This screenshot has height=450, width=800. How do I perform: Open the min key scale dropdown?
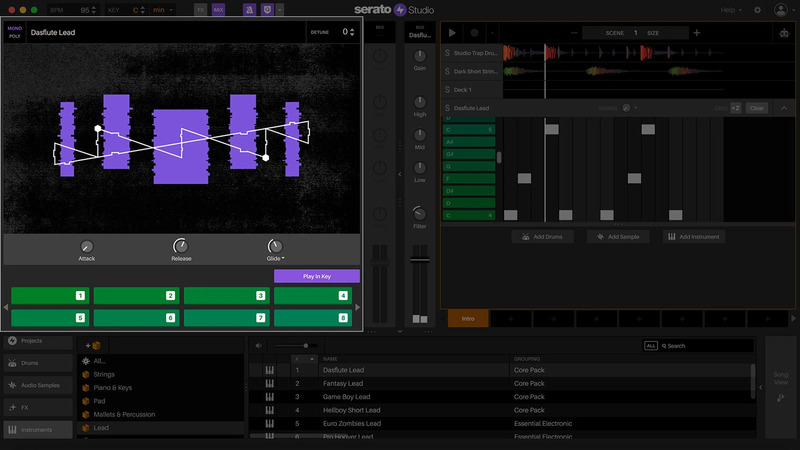pyautogui.click(x=163, y=10)
